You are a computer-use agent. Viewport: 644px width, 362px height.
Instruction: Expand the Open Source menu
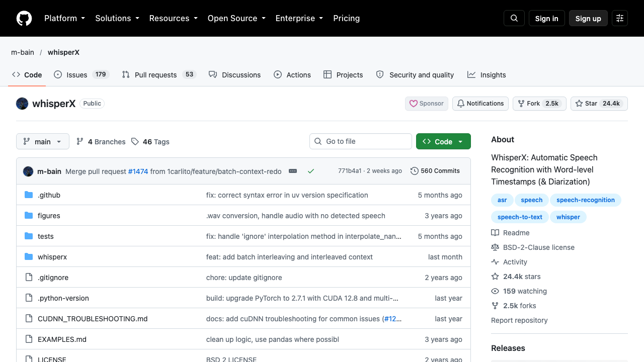click(236, 18)
